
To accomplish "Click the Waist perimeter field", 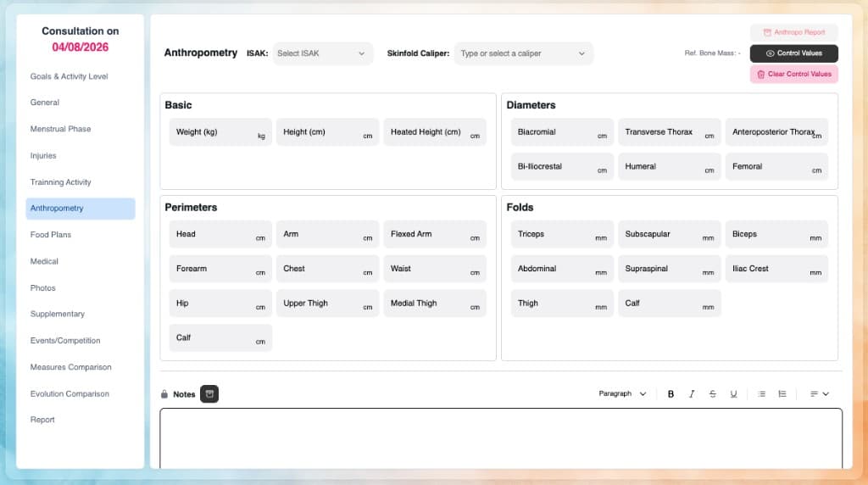I will click(435, 269).
